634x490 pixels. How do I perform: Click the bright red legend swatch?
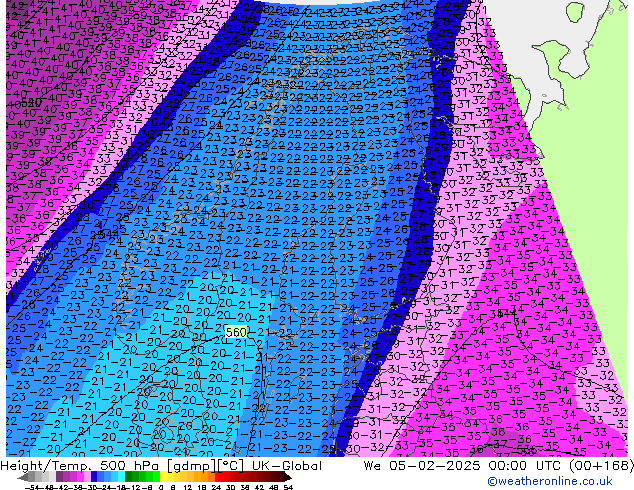click(218, 477)
